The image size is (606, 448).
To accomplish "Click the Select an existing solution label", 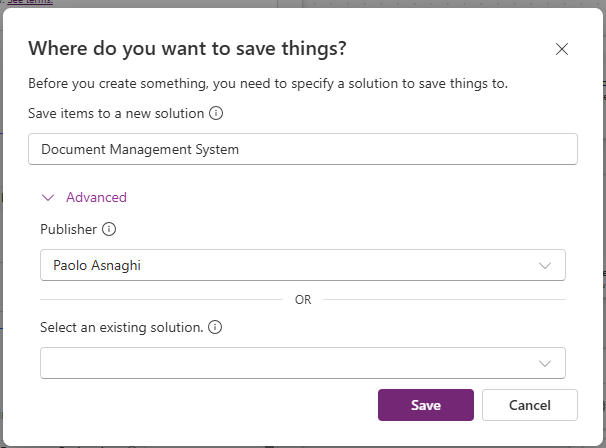I will click(120, 327).
